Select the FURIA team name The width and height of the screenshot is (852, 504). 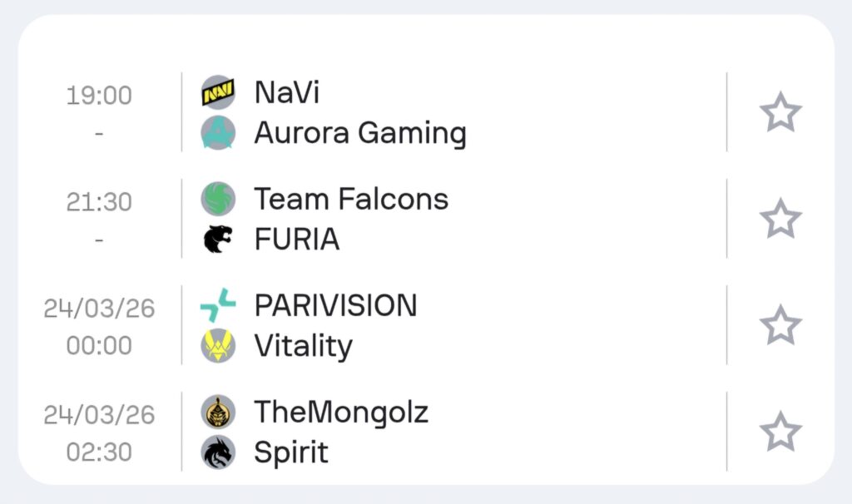point(296,240)
